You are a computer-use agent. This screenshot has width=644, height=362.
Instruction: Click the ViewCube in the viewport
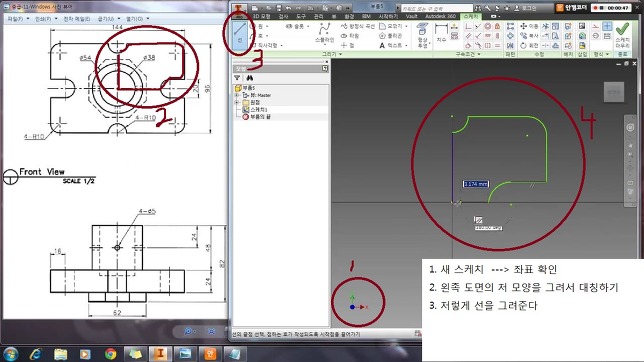[x=614, y=92]
